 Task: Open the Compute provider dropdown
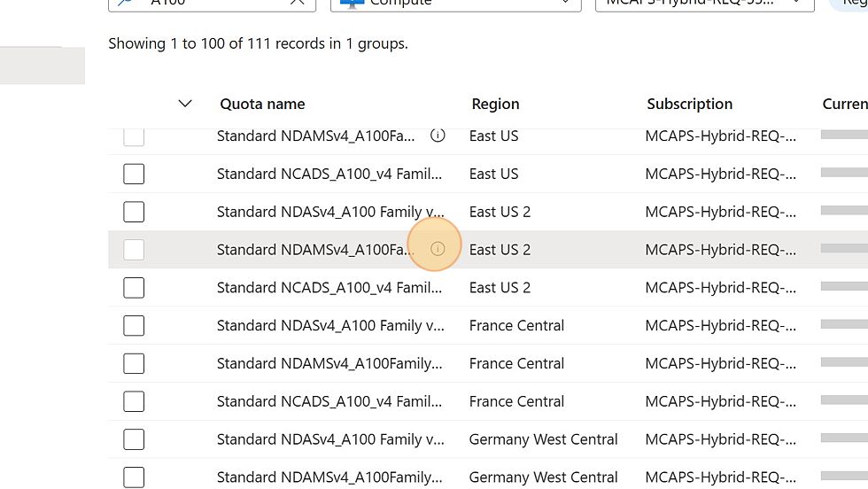point(455,3)
